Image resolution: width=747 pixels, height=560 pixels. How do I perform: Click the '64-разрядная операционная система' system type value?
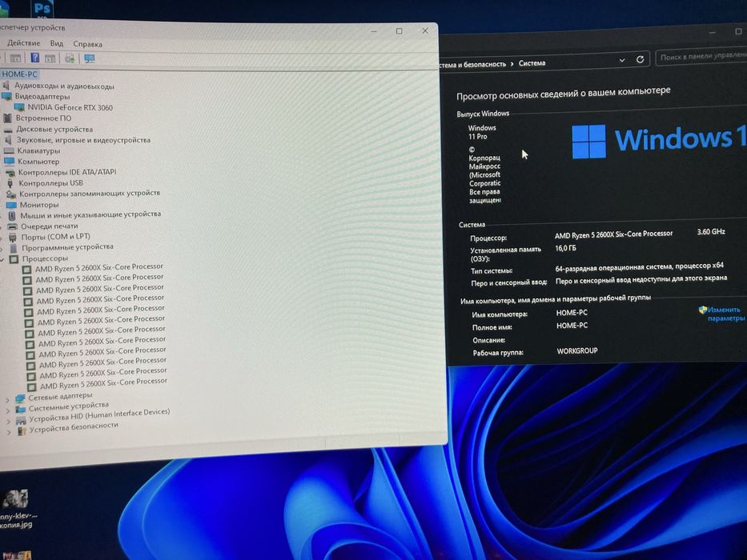pos(640,266)
